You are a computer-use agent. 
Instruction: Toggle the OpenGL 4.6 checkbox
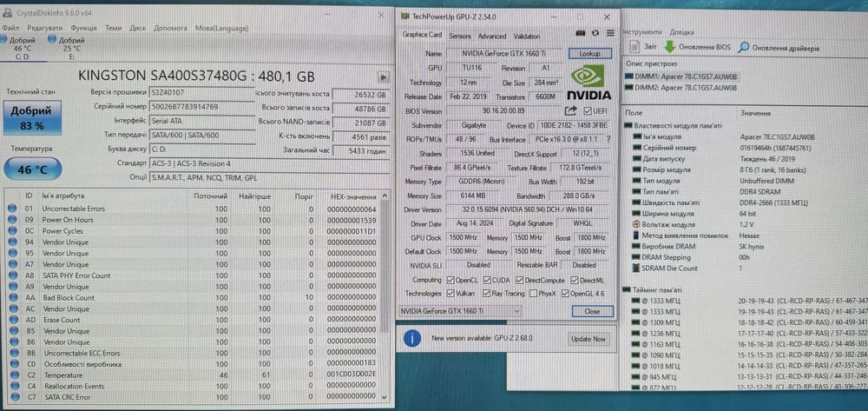click(x=565, y=294)
